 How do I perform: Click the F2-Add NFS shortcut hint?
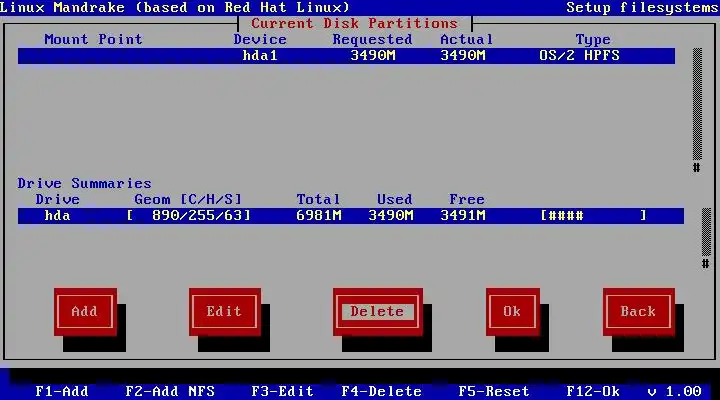click(170, 392)
